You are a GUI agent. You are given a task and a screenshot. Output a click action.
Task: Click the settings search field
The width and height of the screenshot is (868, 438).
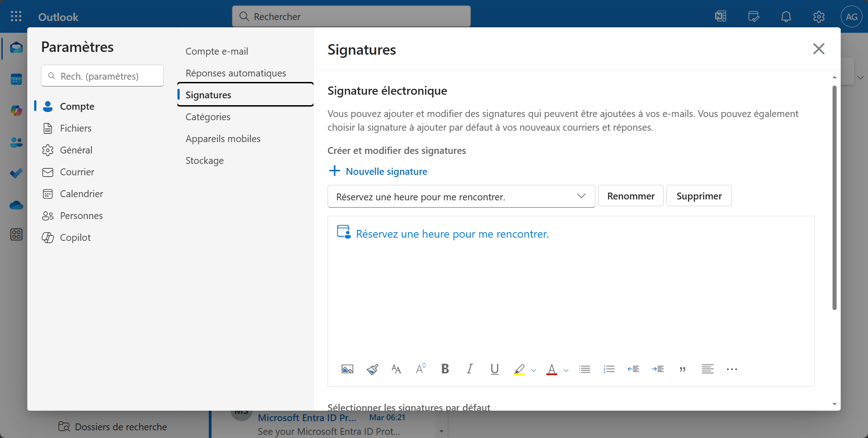coord(102,76)
